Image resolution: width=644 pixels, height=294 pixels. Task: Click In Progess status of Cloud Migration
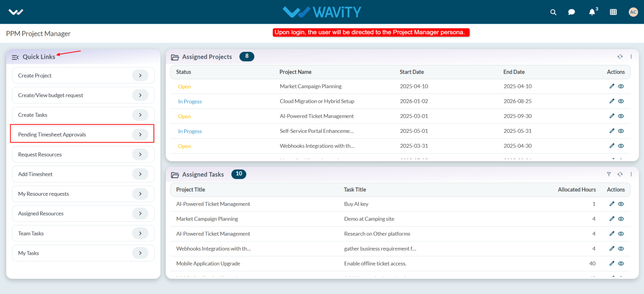pos(190,101)
